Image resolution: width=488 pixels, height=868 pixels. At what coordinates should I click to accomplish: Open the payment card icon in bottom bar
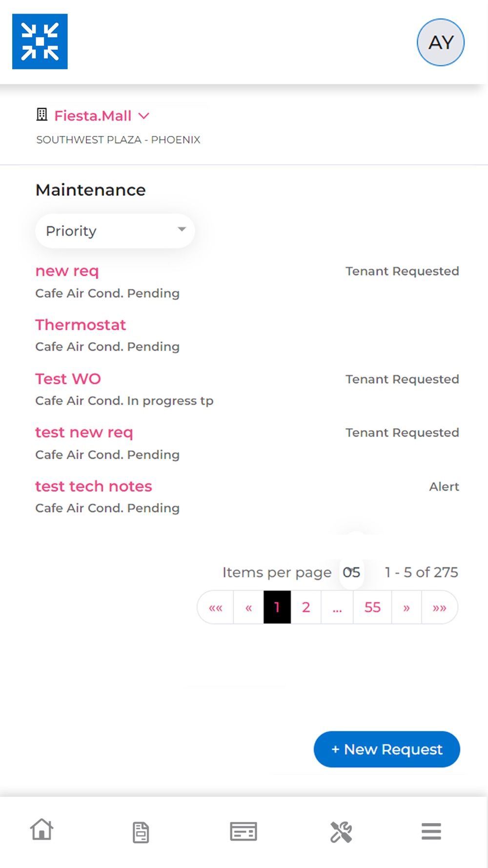click(x=244, y=831)
